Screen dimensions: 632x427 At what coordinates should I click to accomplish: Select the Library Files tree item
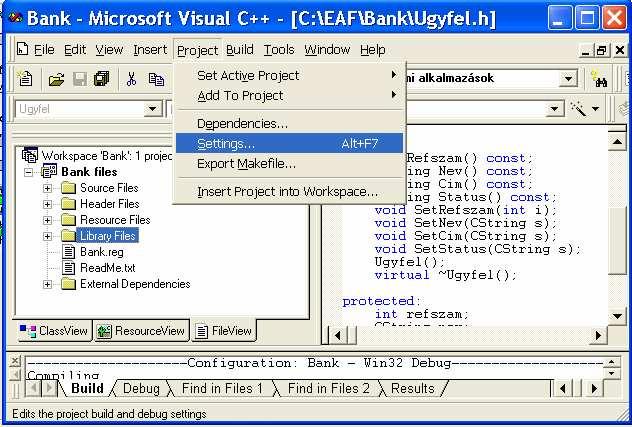(x=107, y=236)
